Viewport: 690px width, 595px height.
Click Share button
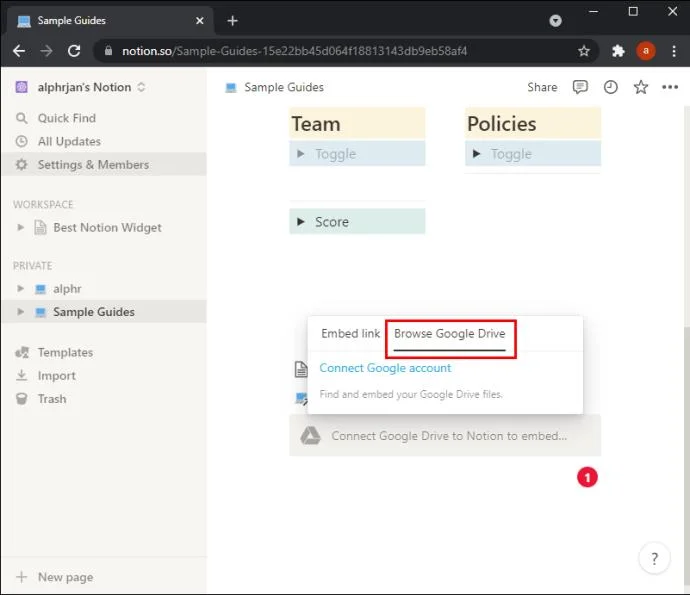(542, 87)
